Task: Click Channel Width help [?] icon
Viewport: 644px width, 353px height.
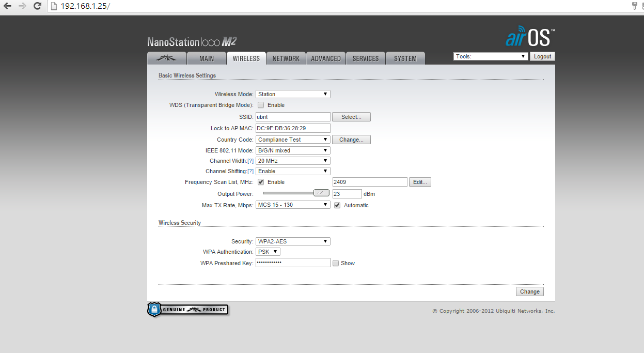Action: pyautogui.click(x=250, y=161)
